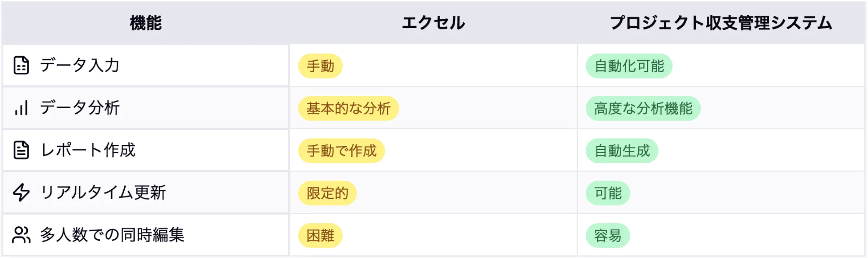Screen dimensions: 868x258
Task: Click the green 自動化可能 badge
Action: pos(629,66)
